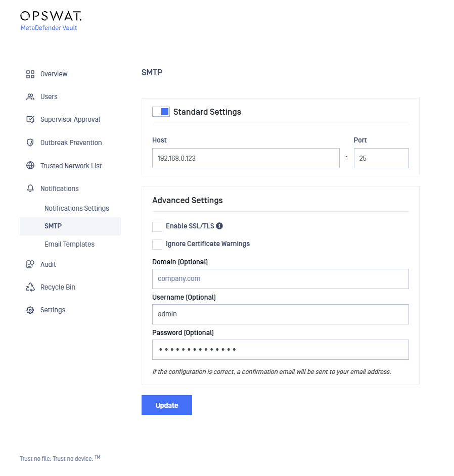Click the Overview grid icon
This screenshot has height=476, width=454.
(x=30, y=74)
